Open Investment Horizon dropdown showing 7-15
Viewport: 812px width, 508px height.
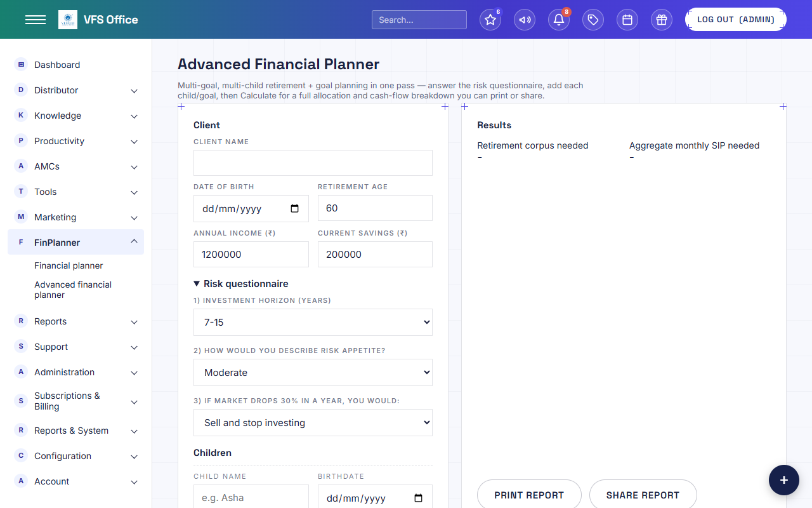tap(313, 322)
